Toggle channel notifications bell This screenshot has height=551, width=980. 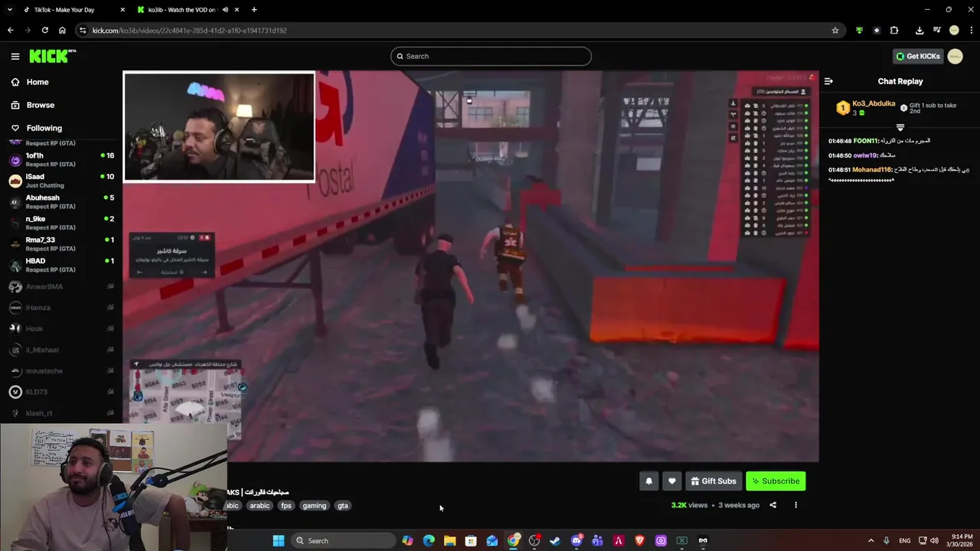[649, 481]
